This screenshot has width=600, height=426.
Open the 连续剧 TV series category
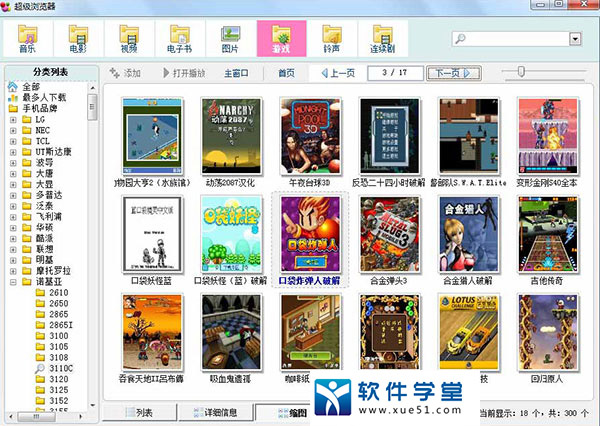pos(383,39)
